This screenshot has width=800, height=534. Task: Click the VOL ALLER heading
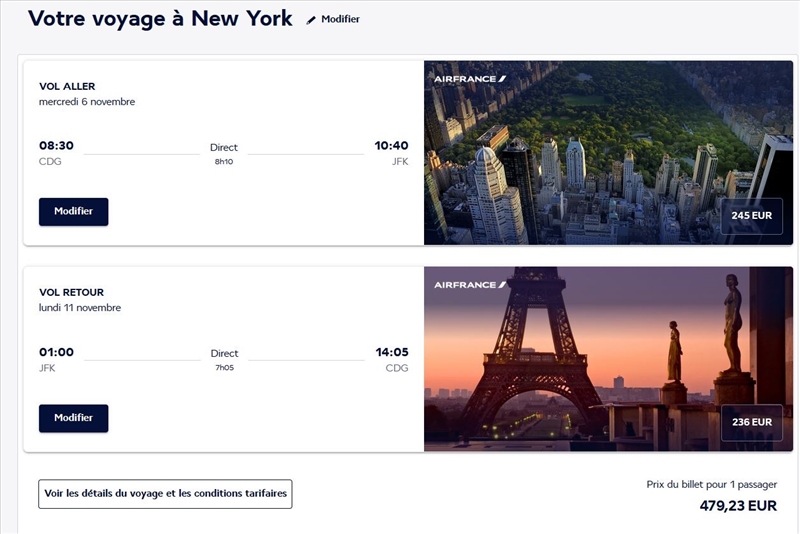pos(67,86)
